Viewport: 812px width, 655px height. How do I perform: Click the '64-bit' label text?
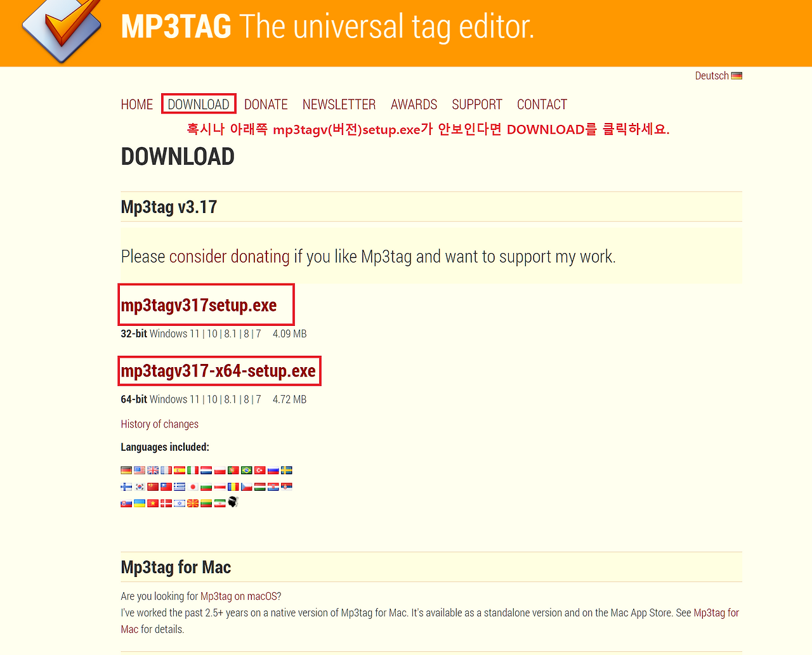134,399
